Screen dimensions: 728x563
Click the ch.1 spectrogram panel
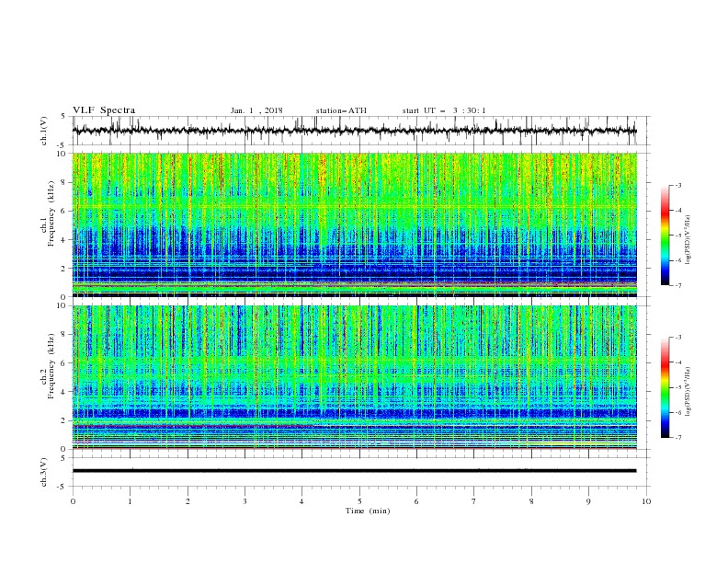[x=354, y=224]
